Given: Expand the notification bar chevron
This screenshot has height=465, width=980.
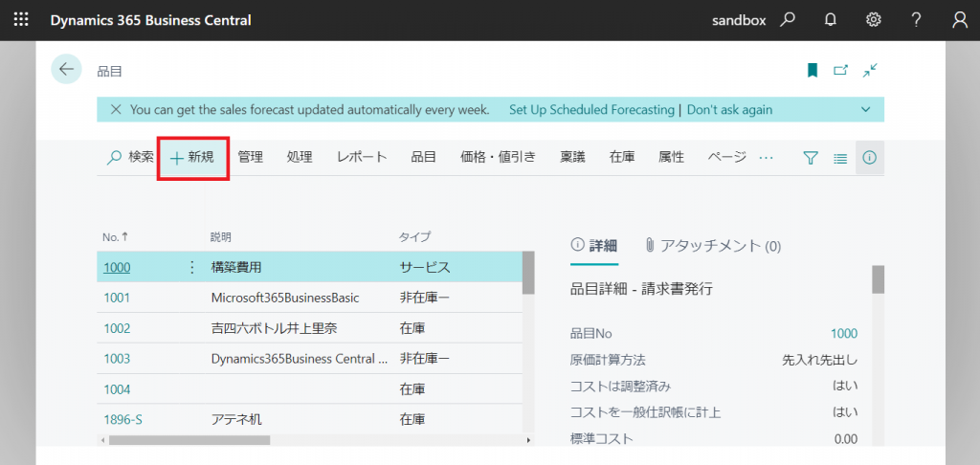Looking at the screenshot, I should point(865,109).
